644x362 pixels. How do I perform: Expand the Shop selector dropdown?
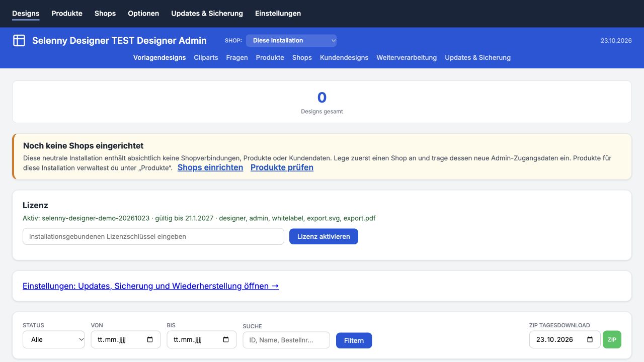(x=291, y=41)
